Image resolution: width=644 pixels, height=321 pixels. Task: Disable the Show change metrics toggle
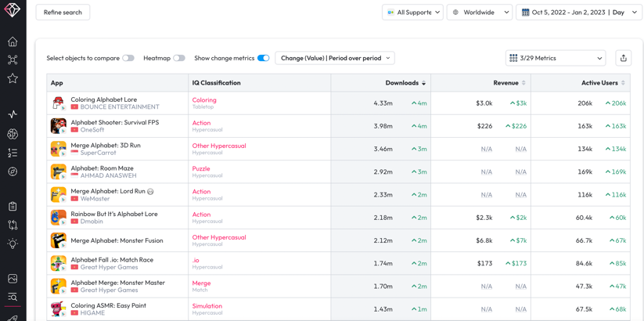(x=263, y=59)
